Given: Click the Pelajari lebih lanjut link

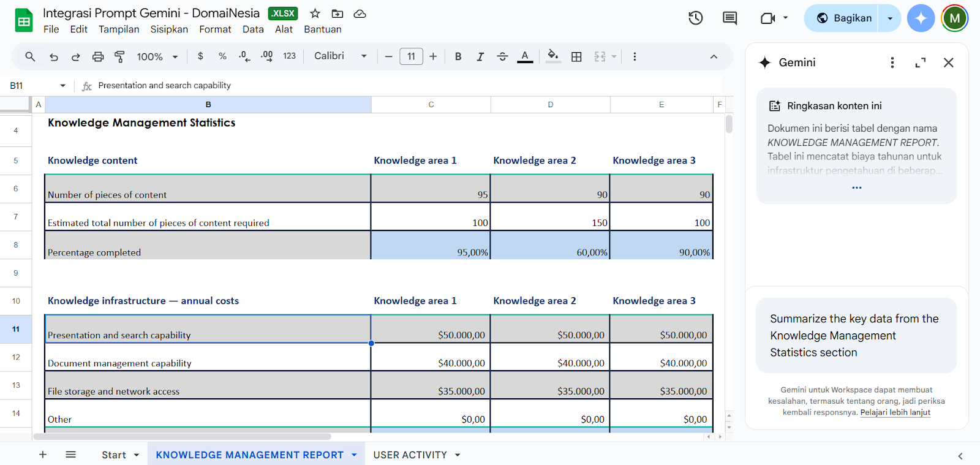Looking at the screenshot, I should (x=895, y=412).
